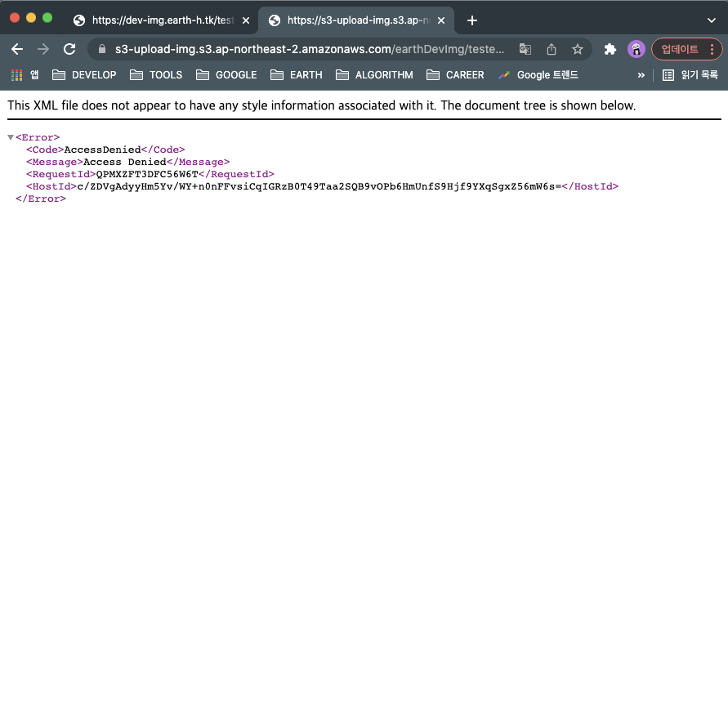Click the forward navigation arrow
The width and height of the screenshot is (728, 714).
point(43,49)
